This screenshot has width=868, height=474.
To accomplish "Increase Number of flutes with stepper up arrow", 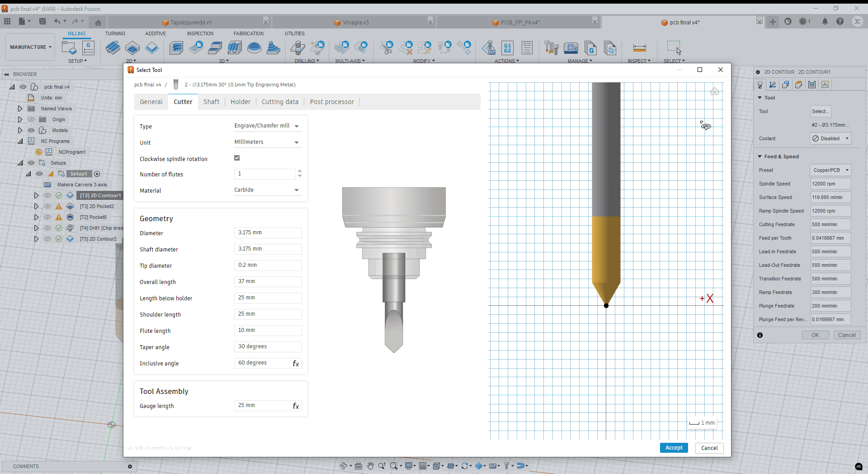I will pyautogui.click(x=299, y=171).
